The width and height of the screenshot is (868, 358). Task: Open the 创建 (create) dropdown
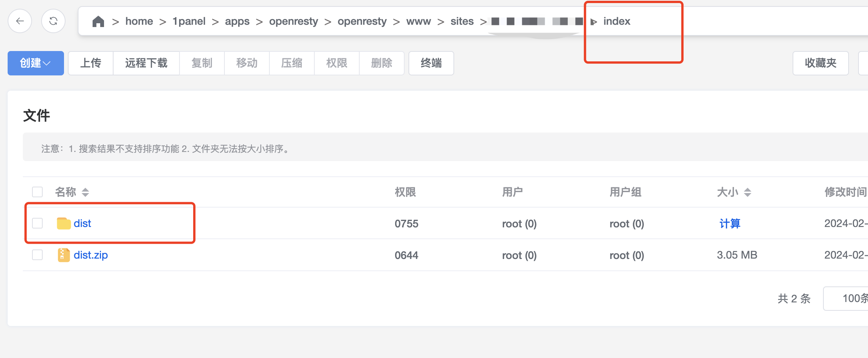point(35,63)
